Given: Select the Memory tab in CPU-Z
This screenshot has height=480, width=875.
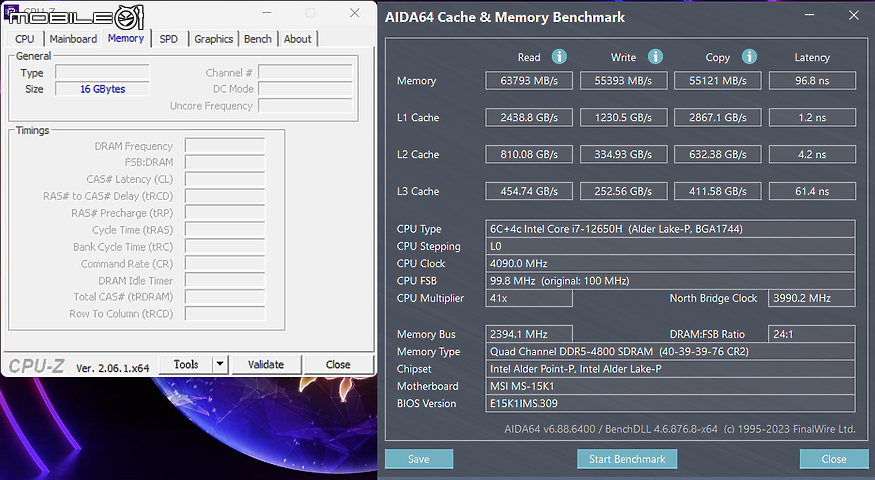Looking at the screenshot, I should pos(126,38).
